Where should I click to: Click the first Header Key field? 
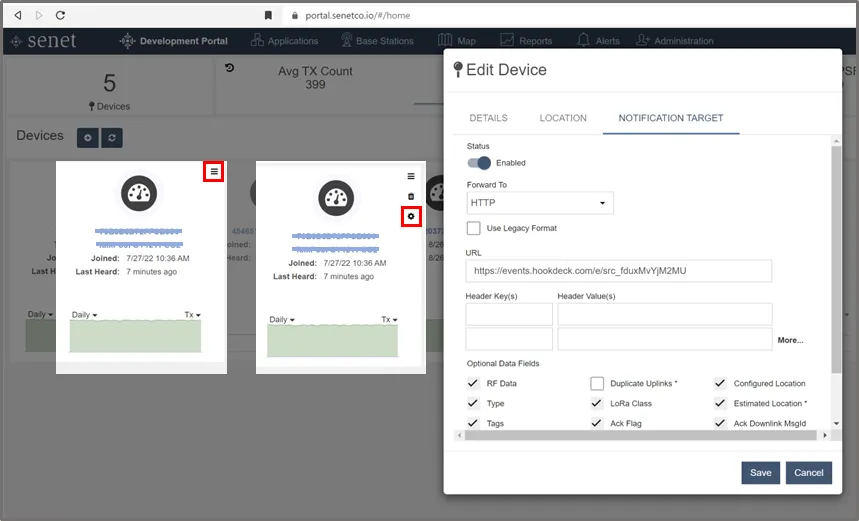tap(509, 314)
